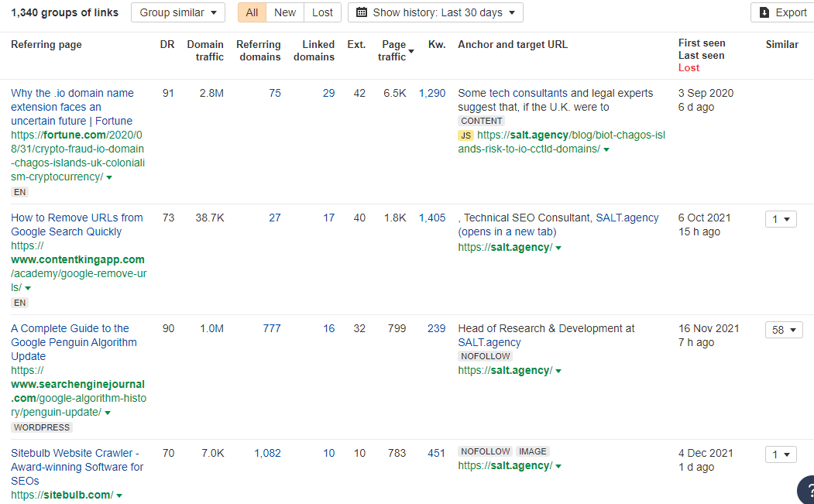814x504 pixels.
Task: Sort by DR column header
Action: click(167, 45)
